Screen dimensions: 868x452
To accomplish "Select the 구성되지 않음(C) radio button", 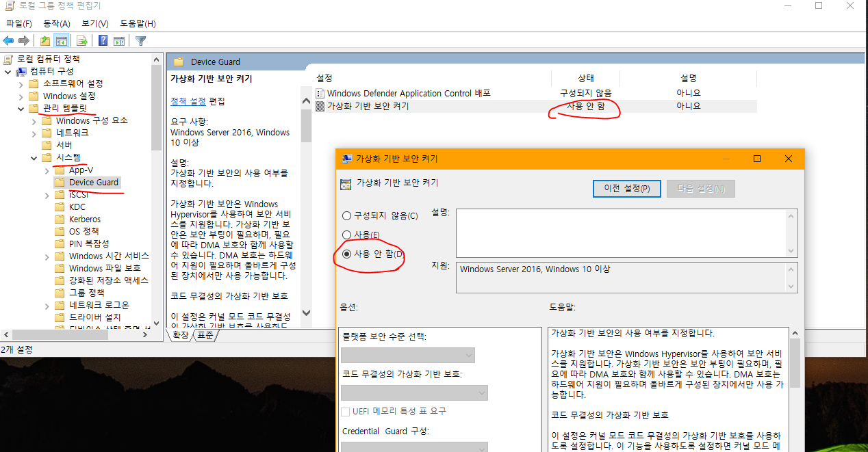I will click(x=346, y=216).
